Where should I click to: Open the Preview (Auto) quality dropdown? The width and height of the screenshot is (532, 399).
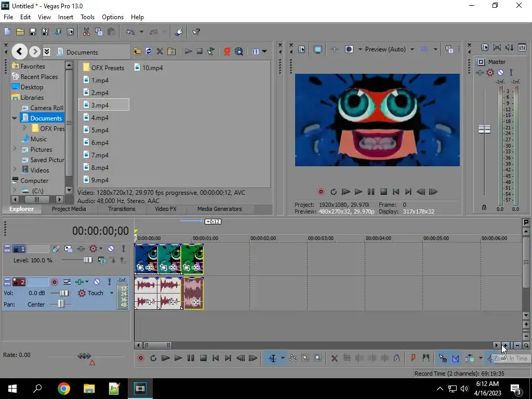coord(412,49)
